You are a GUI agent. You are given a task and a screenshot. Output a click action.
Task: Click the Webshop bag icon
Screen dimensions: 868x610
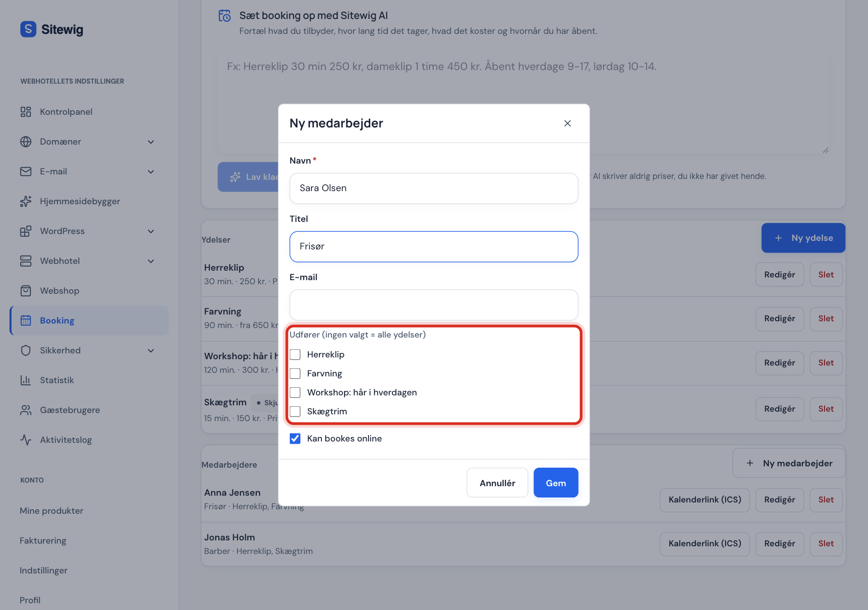coord(26,291)
